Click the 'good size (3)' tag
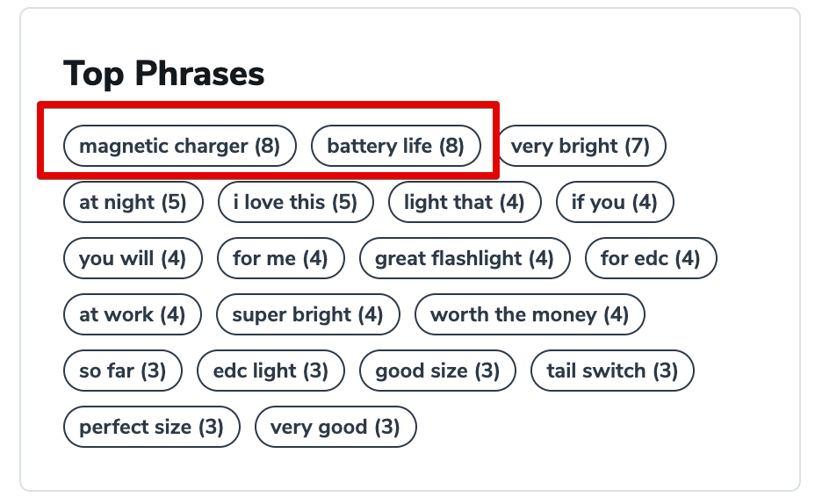Screen dimensions: 815x504 click(x=437, y=371)
